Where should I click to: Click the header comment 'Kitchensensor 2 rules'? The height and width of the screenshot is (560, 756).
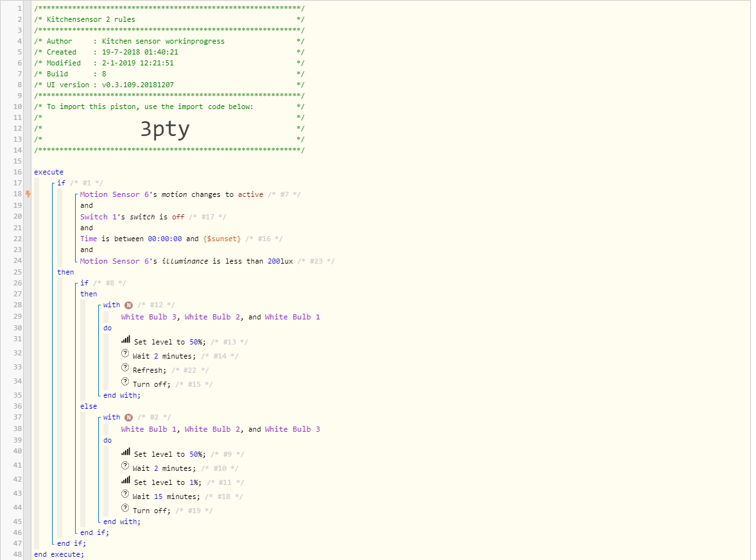[91, 19]
